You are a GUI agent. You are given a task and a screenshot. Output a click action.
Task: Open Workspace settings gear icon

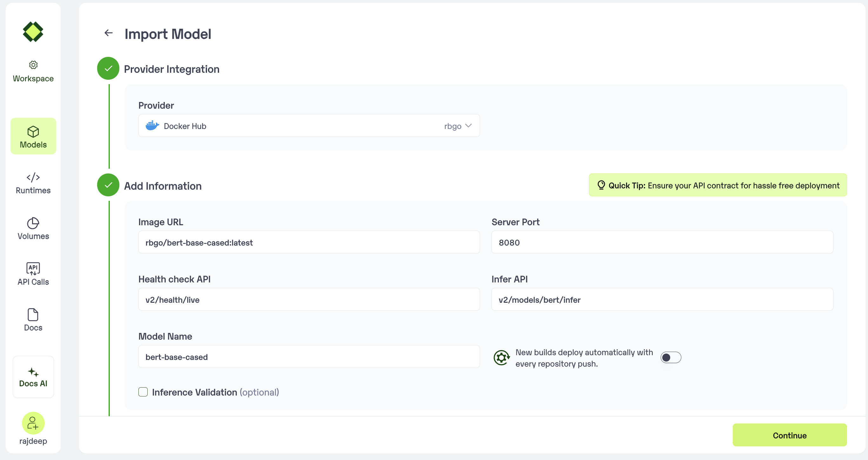coord(33,65)
